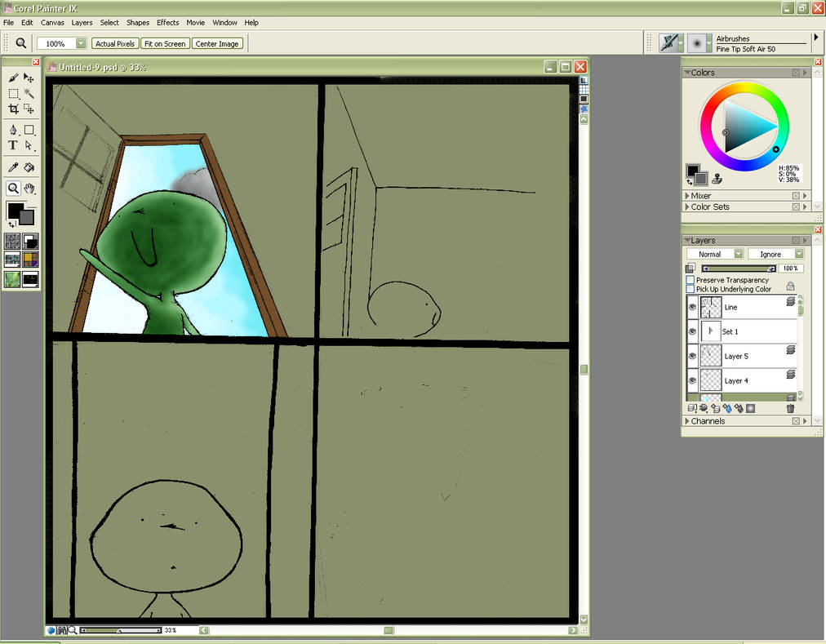This screenshot has width=826, height=644.
Task: Open the Normal blend mode dropdown
Action: (x=739, y=253)
